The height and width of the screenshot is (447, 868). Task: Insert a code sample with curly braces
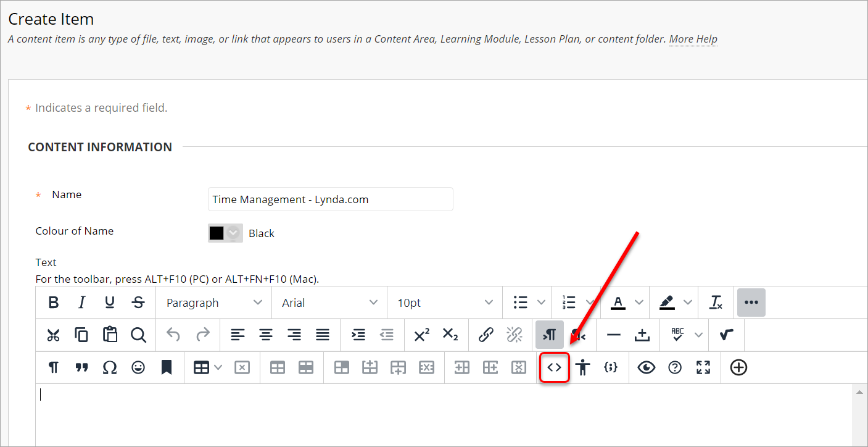pyautogui.click(x=611, y=367)
